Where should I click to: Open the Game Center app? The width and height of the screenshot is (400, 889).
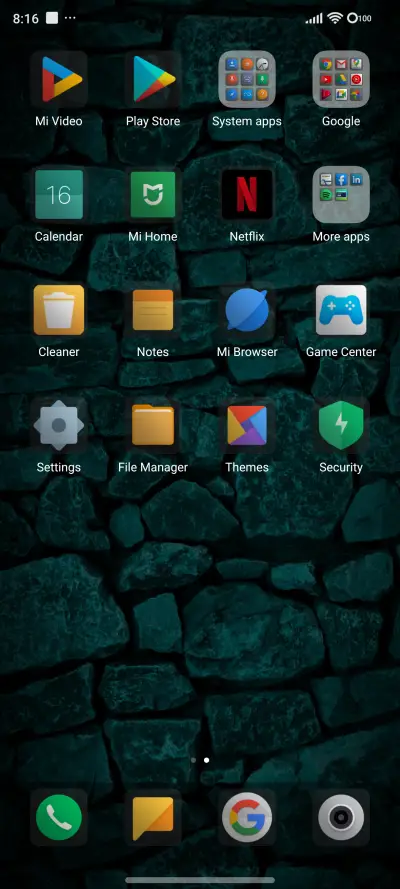pyautogui.click(x=341, y=310)
